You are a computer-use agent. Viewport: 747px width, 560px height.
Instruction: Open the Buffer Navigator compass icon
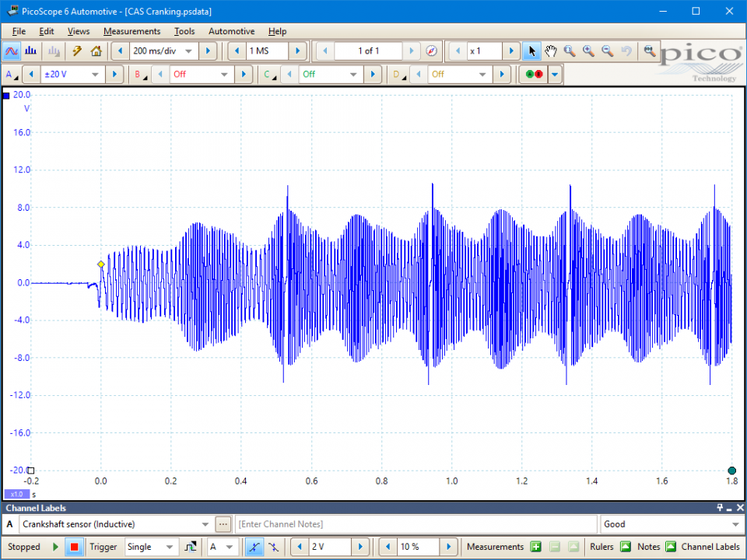(x=432, y=51)
